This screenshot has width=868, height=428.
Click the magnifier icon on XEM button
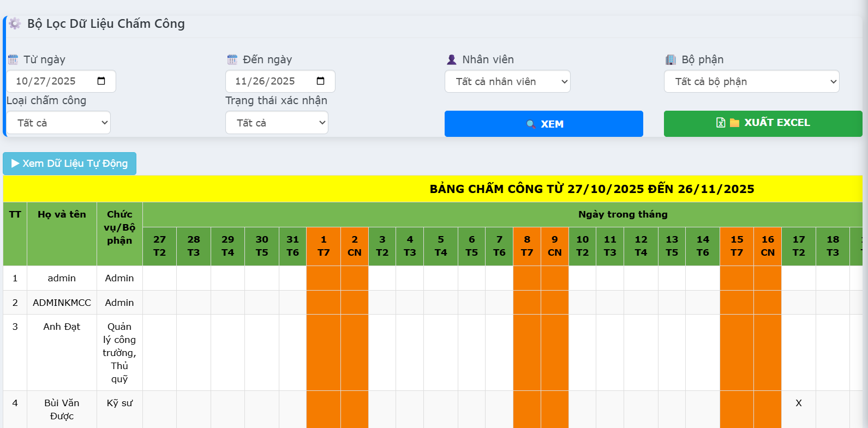pos(530,124)
